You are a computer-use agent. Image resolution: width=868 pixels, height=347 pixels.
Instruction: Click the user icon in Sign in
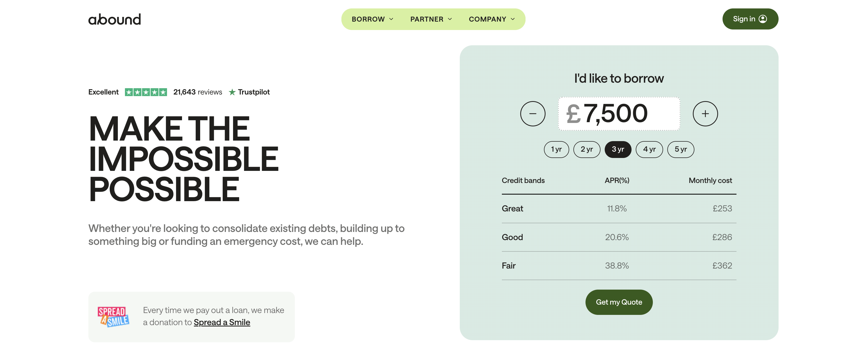tap(763, 19)
